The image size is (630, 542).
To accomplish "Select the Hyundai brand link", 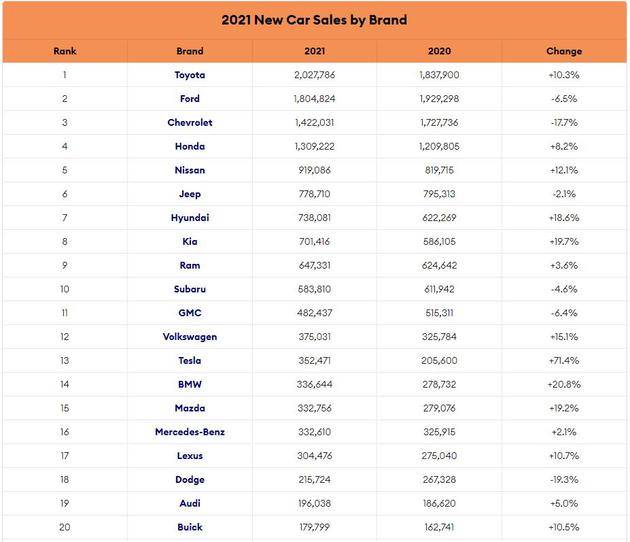I will pyautogui.click(x=190, y=218).
